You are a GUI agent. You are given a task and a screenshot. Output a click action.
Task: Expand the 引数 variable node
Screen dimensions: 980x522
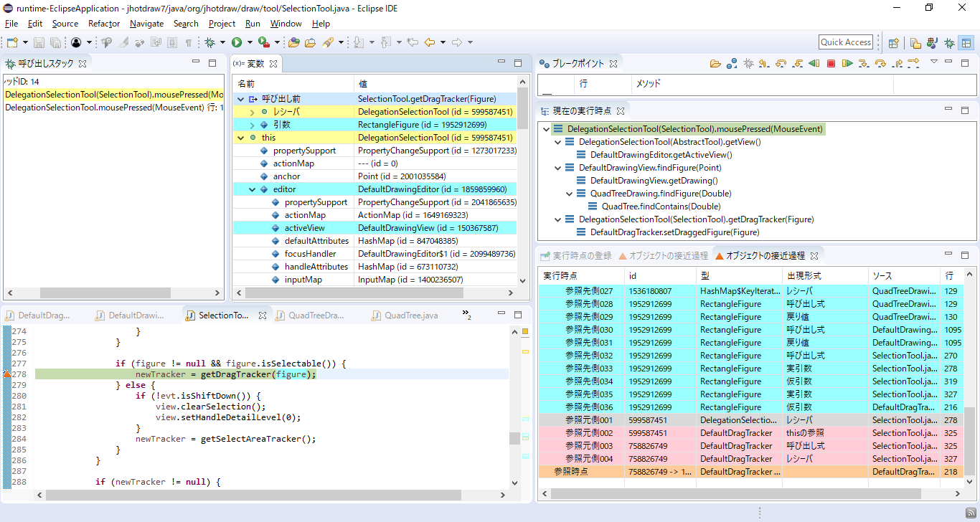click(252, 125)
